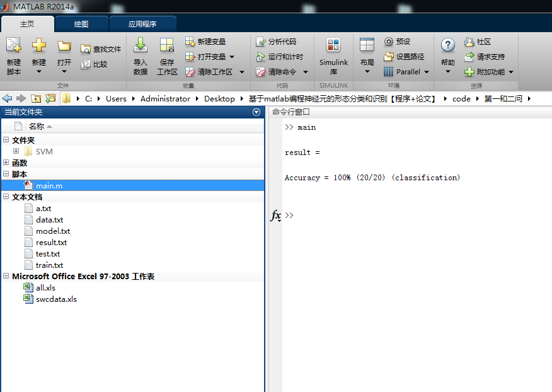Click the back arrow in address bar
The height and width of the screenshot is (392, 552).
coord(7,98)
